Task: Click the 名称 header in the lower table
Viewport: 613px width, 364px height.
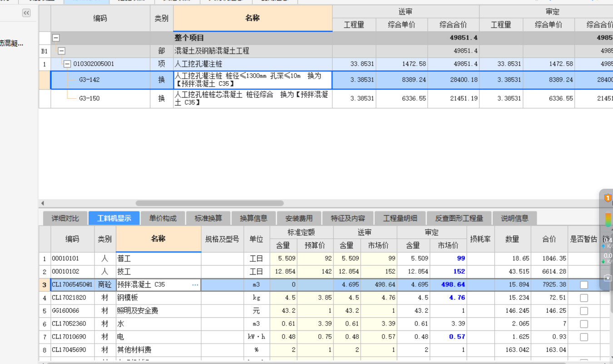Action: [158, 239]
